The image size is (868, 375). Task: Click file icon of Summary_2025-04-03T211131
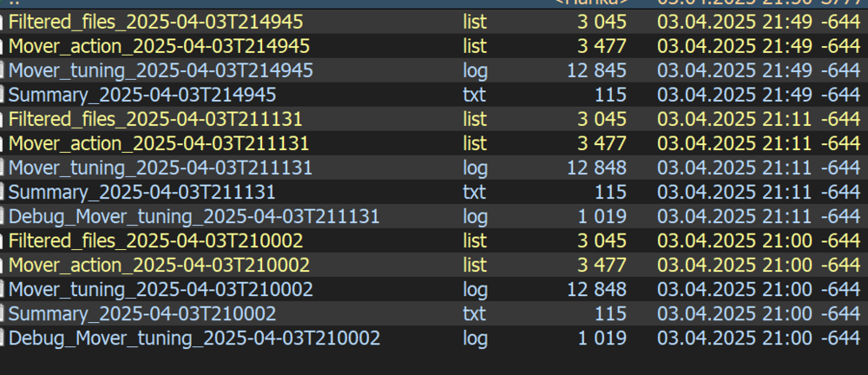pyautogui.click(x=3, y=192)
